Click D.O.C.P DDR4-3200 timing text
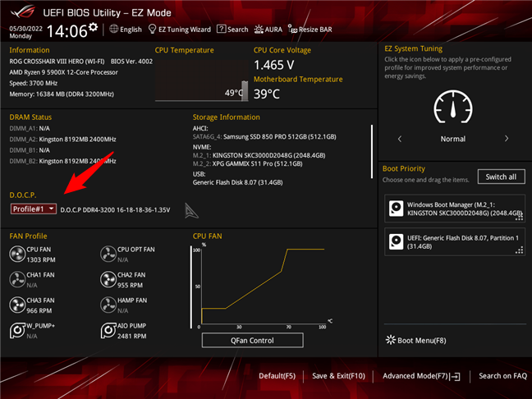The image size is (532, 399). coord(115,210)
